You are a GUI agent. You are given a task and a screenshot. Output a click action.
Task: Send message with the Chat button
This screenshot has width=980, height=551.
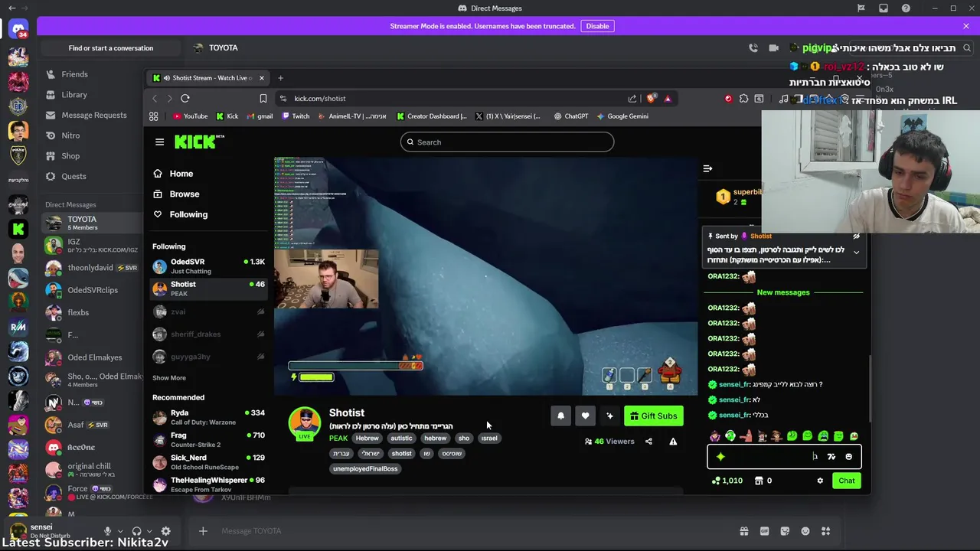tap(846, 481)
